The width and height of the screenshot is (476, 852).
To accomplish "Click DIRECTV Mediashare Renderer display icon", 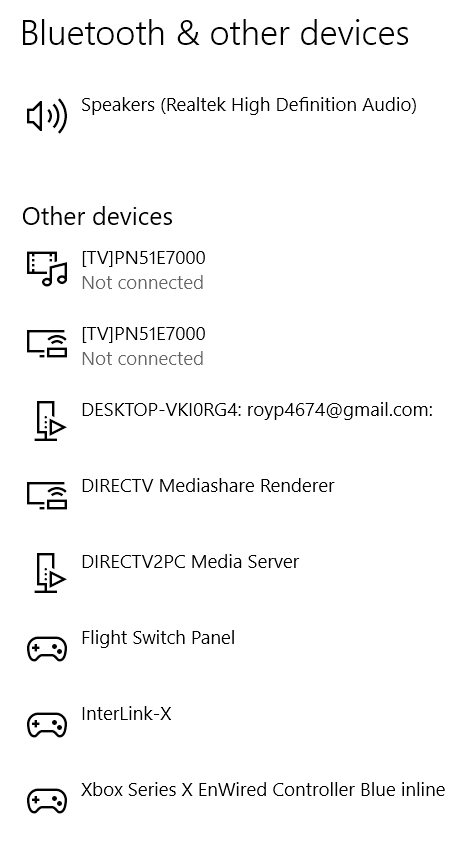I will [x=47, y=496].
